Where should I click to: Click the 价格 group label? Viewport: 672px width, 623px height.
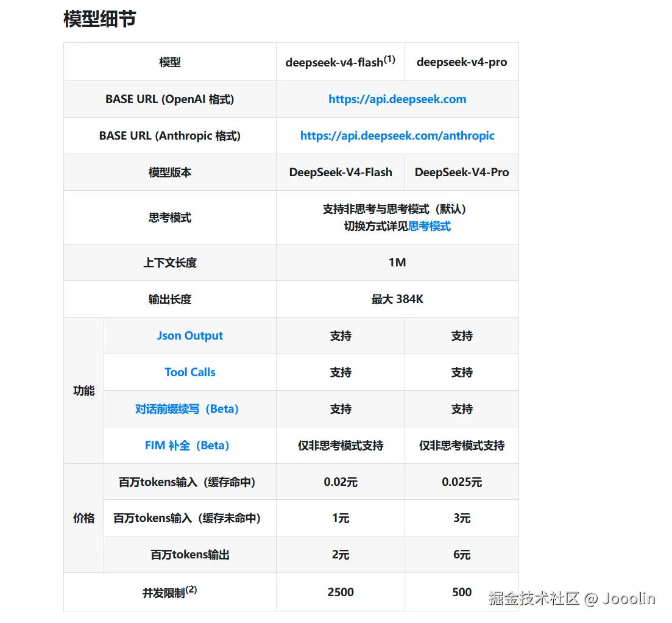coord(84,518)
